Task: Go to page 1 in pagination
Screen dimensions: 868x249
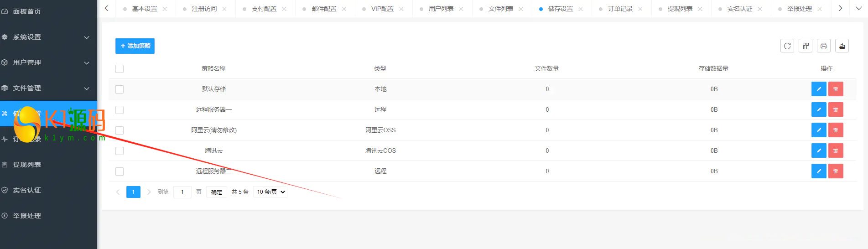Action: (x=133, y=192)
